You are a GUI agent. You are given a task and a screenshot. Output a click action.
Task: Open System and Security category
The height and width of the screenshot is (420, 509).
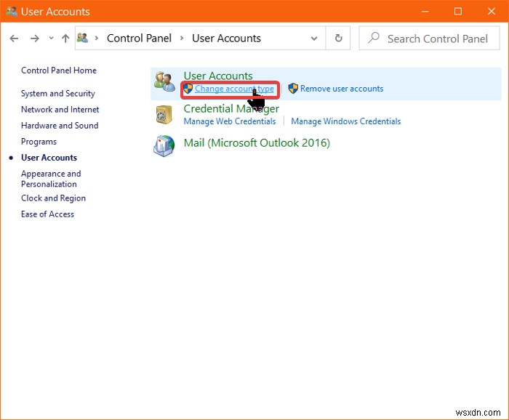point(58,94)
